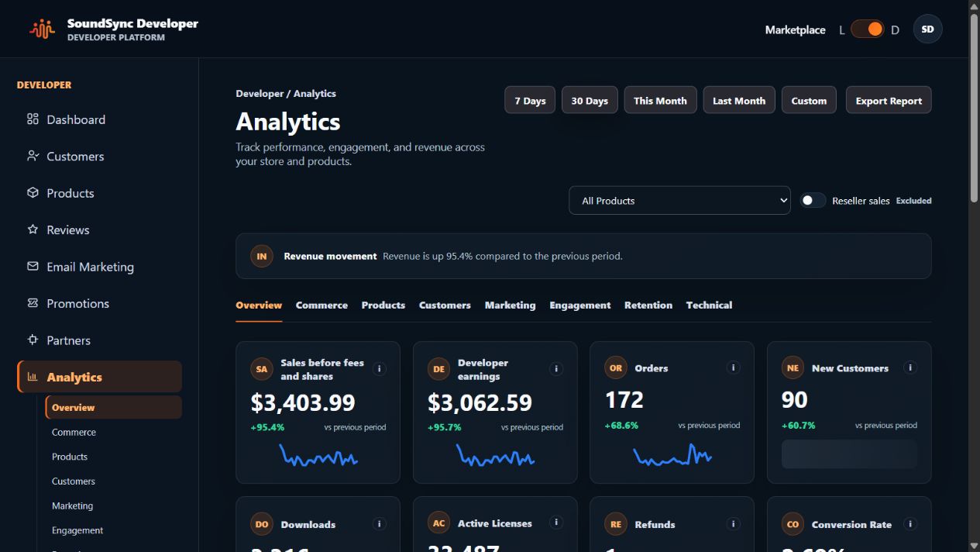Open info icon on Refunds card

[x=734, y=524]
